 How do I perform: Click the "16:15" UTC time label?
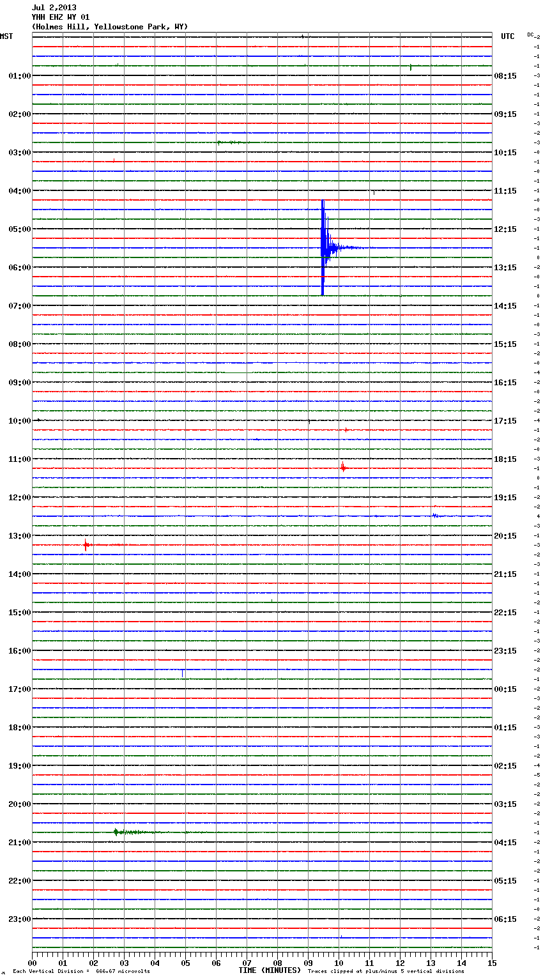(x=505, y=383)
